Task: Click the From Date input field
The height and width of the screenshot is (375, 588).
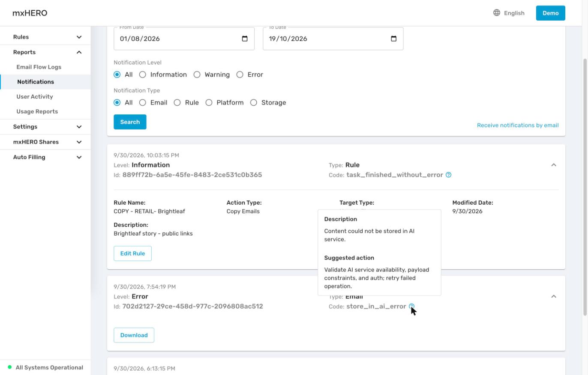Action: point(184,39)
